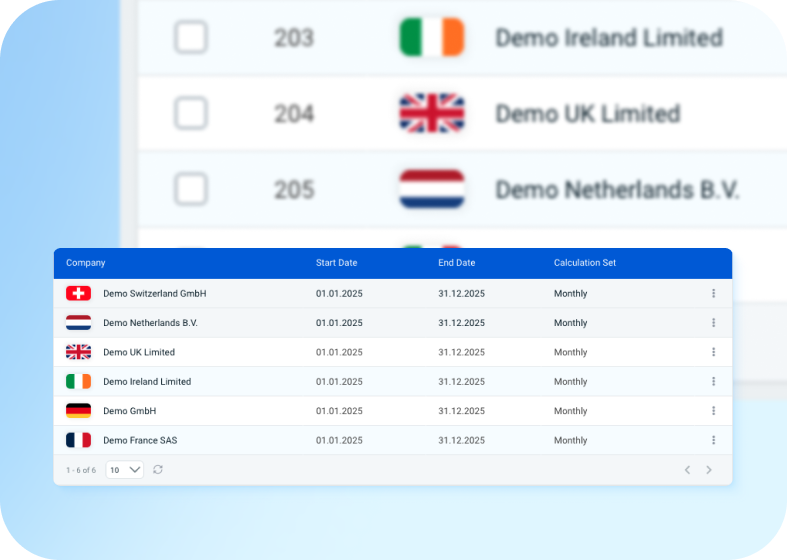This screenshot has width=787, height=560.
Task: Click Demo Ireland Limited in the background list
Action: 609,38
